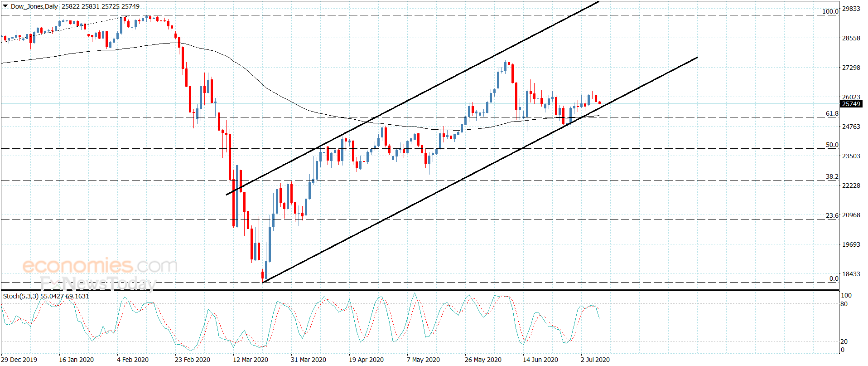Click the 2 Jul 2020 date marker

tap(595, 360)
